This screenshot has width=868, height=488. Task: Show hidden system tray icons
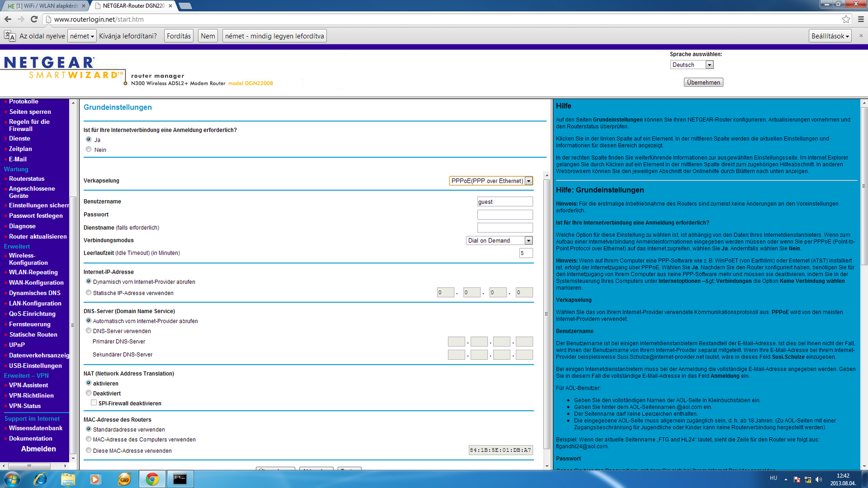(786, 479)
